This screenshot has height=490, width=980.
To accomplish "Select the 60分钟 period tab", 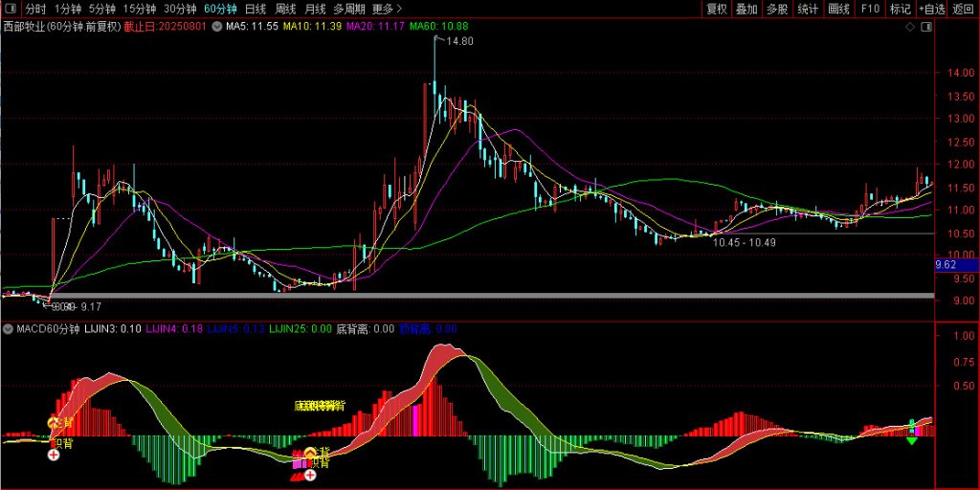I will 221,9.
